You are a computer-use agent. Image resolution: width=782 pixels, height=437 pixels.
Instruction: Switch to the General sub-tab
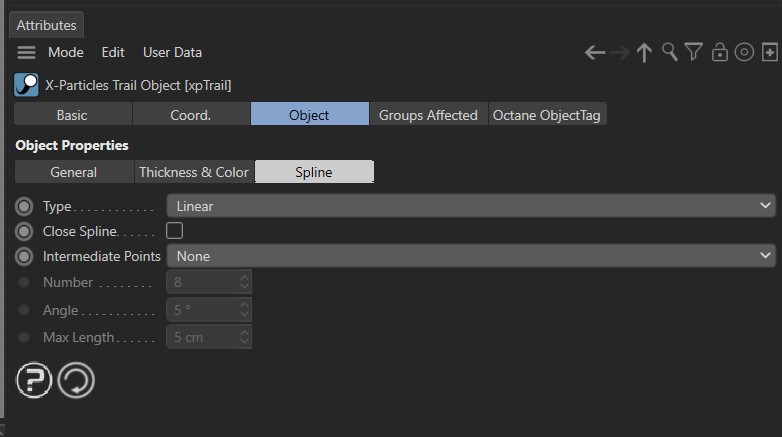pos(74,172)
